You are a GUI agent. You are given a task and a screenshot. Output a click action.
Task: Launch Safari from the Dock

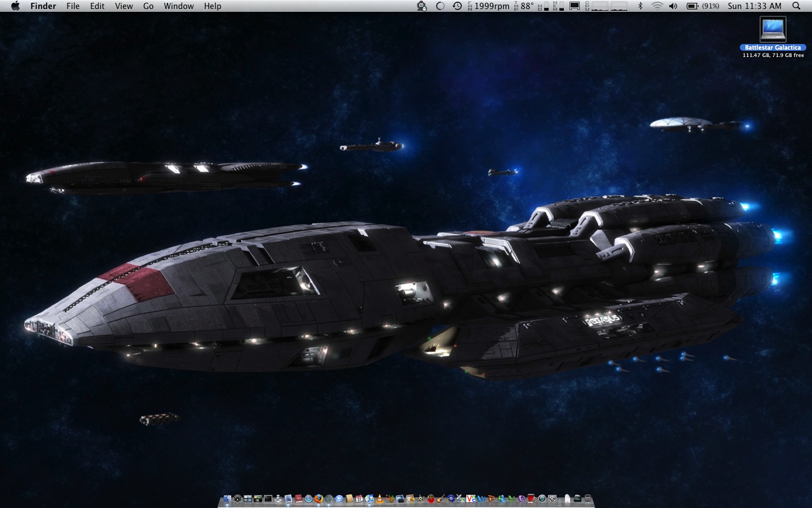click(308, 498)
